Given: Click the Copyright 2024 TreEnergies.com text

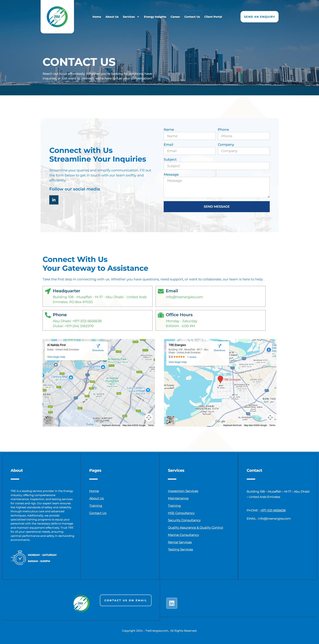Looking at the screenshot, I should tap(159, 631).
